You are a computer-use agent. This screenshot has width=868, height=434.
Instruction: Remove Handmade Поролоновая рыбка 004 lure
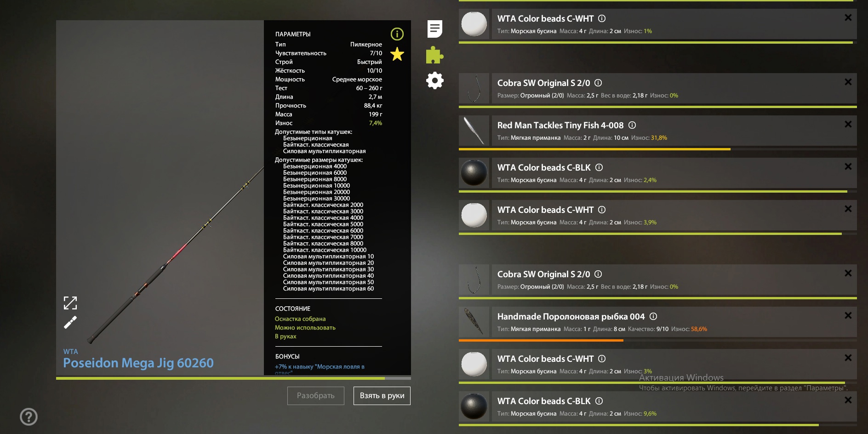[848, 315]
